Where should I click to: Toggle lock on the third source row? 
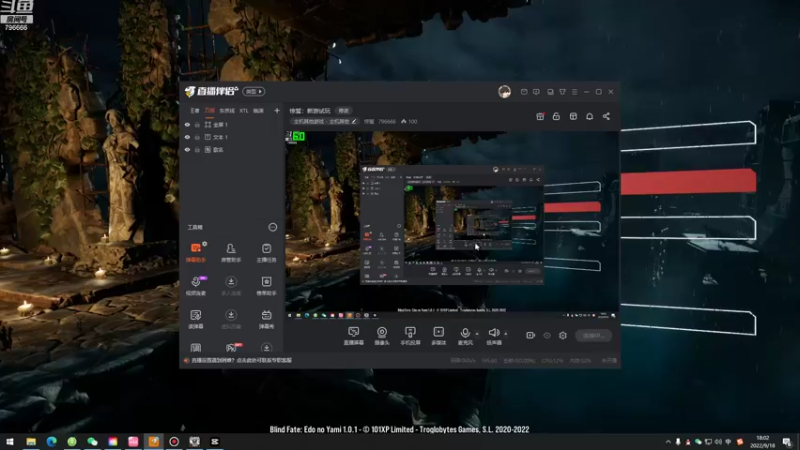coord(197,149)
